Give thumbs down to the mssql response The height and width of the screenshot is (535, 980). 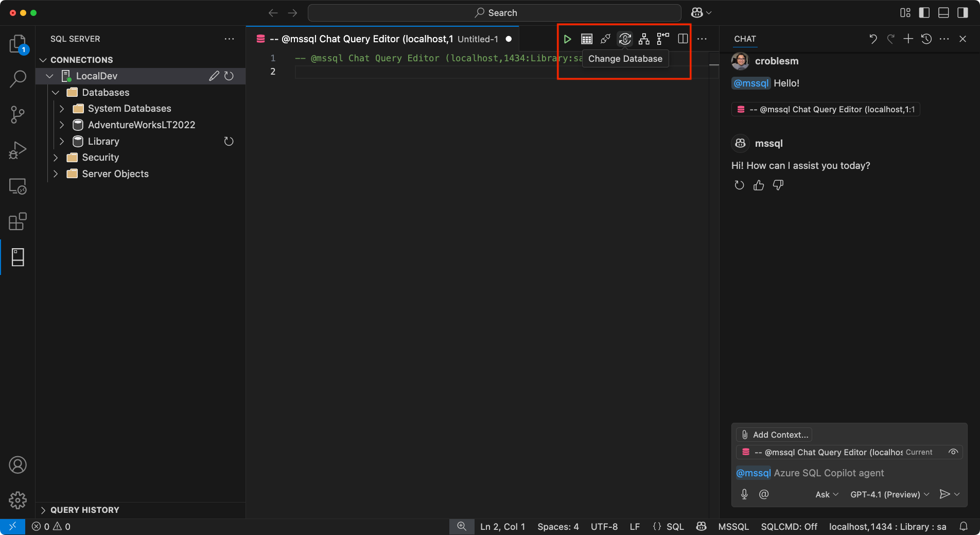[778, 185]
